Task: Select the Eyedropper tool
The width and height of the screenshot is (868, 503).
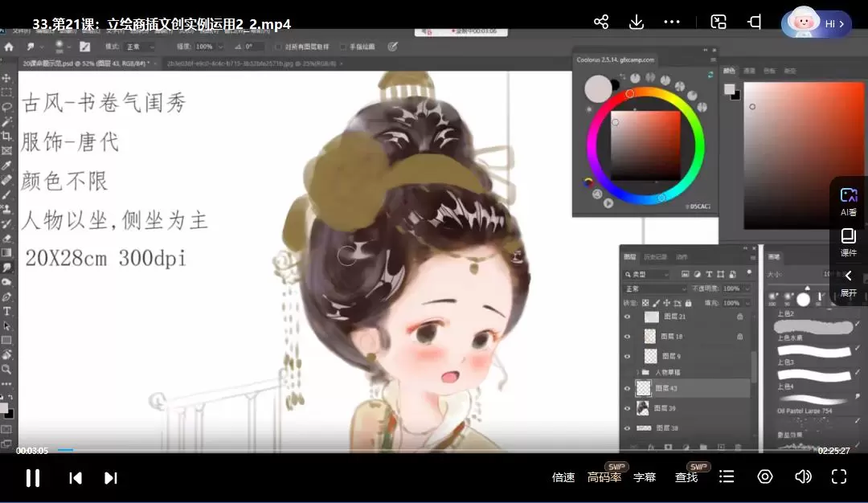Action: [x=6, y=166]
